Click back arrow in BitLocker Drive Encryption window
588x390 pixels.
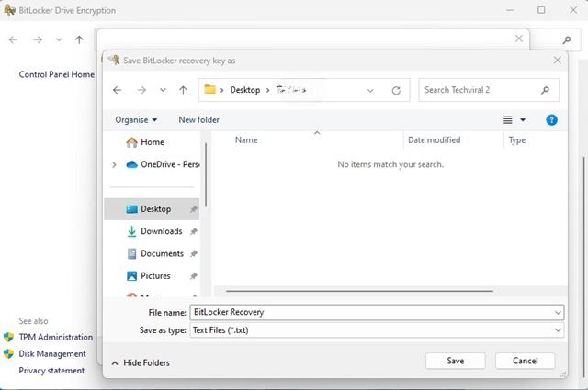click(x=14, y=39)
